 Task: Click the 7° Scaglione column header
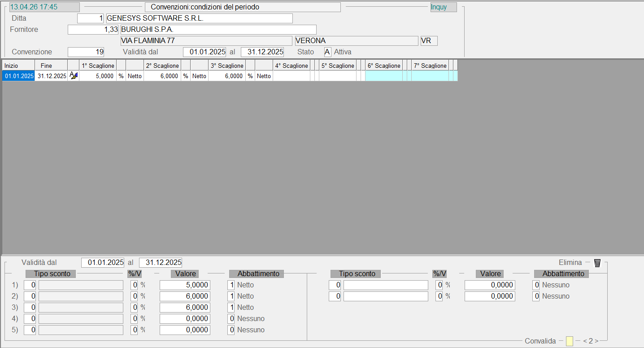point(430,66)
